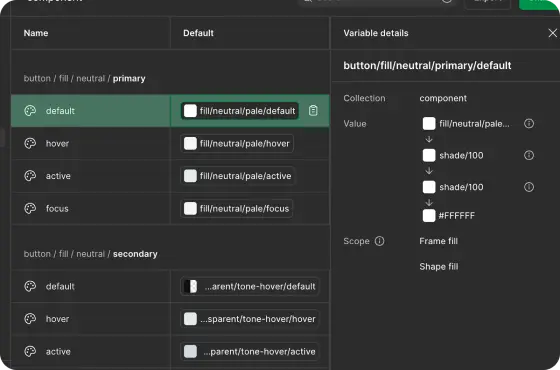
Task: Select the fill/neutral/pale/default alias chip
Action: click(x=240, y=111)
